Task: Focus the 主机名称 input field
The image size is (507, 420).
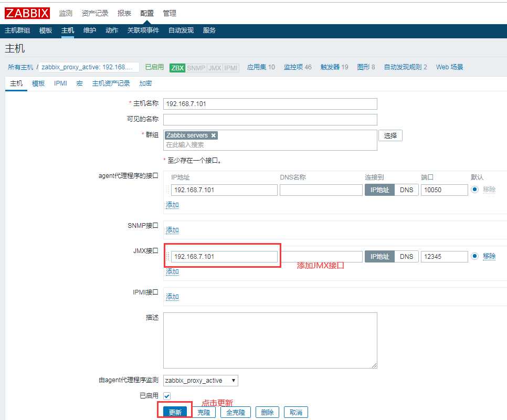Action: [x=270, y=104]
